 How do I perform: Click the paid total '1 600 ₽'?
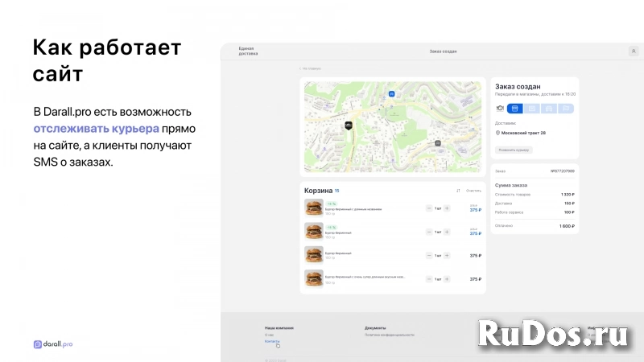click(x=567, y=226)
